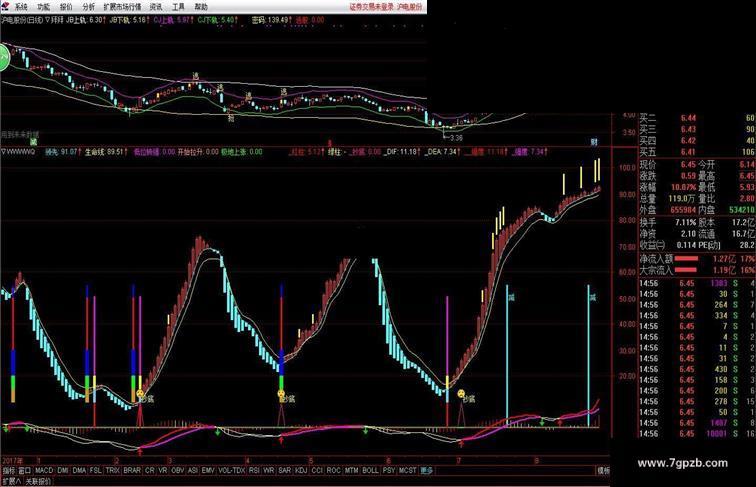Expand the 扩展 panel toggle at bottom
756x487 pixels.
coord(11,481)
